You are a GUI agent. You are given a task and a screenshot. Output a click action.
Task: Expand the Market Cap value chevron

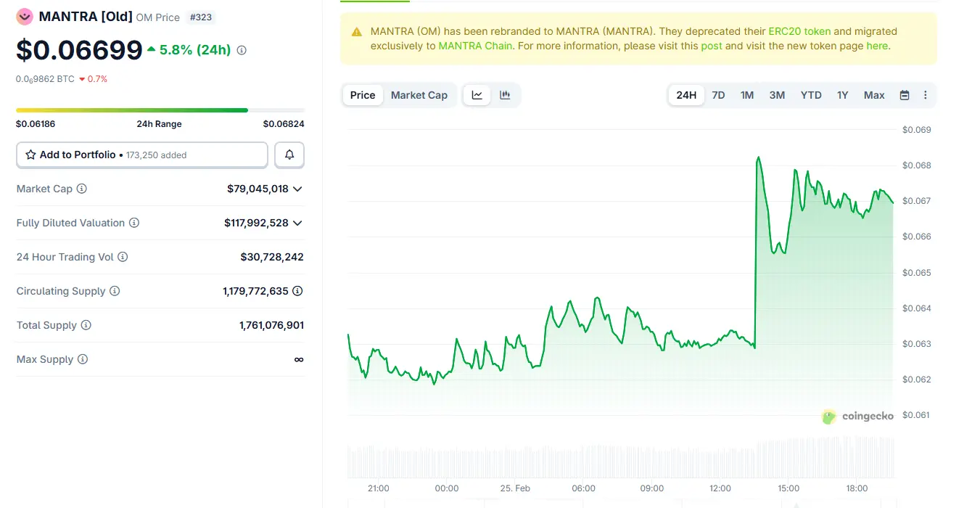[297, 189]
